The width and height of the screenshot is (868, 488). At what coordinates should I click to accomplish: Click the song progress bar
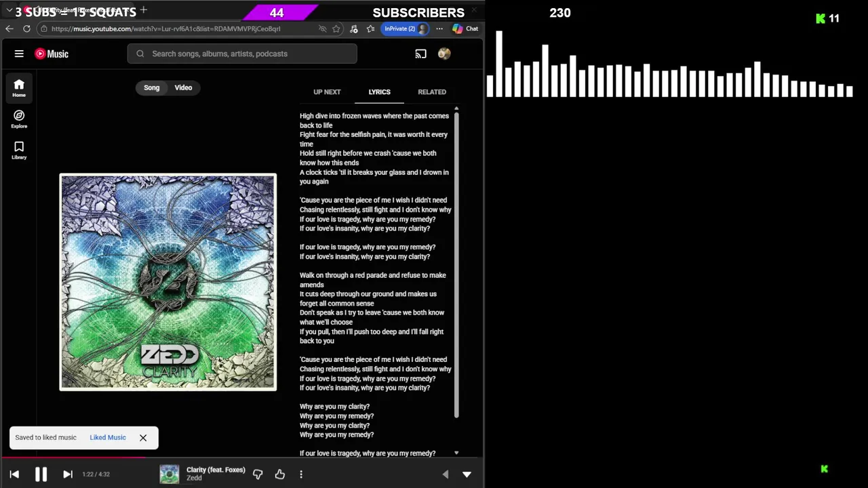[242, 457]
